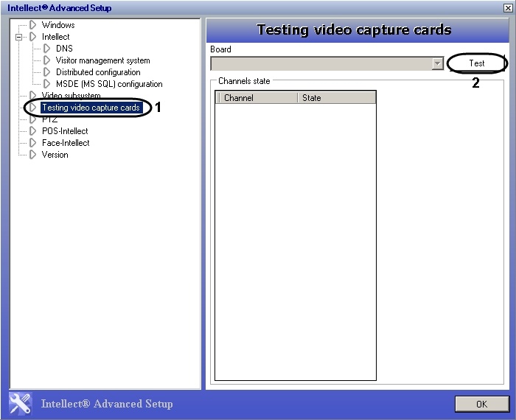Click triangle icon beside Face-Intellect

(32, 143)
